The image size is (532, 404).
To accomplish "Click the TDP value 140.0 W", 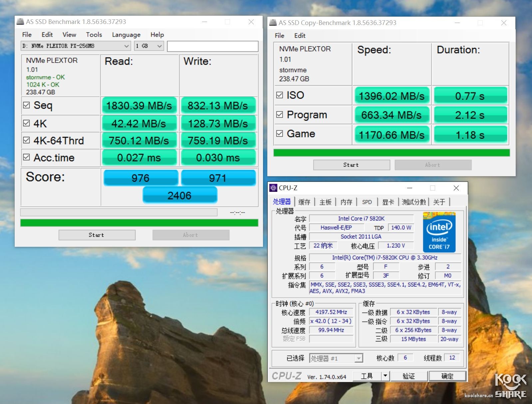I will [401, 227].
